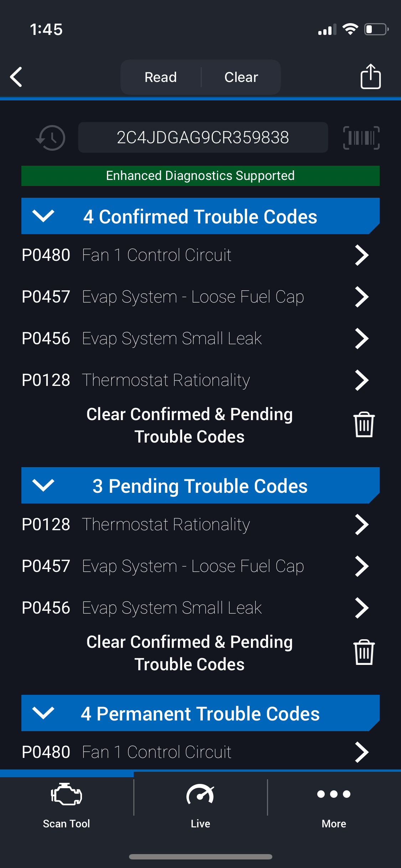Tap trash icon under Confirmed codes

pyautogui.click(x=364, y=425)
